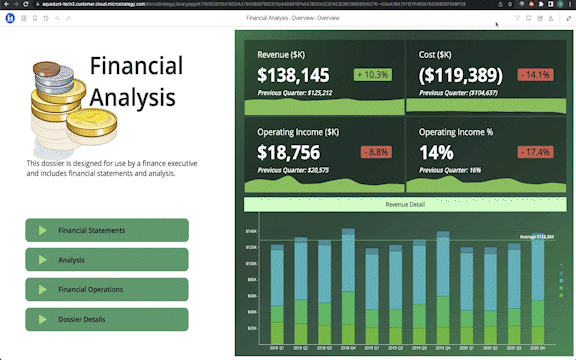
Task: Click the browser address bar URL
Action: (x=253, y=4)
